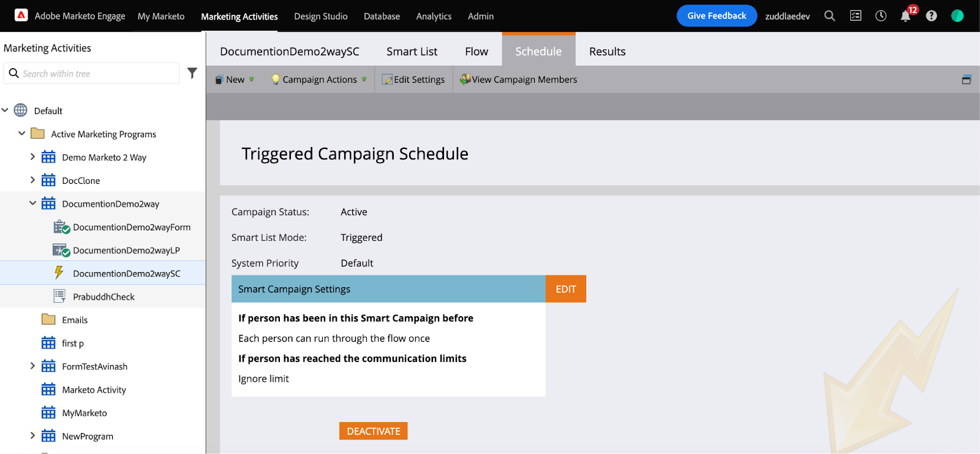Click the Adobe Marketo Engage title
980x454 pixels.
tap(80, 16)
